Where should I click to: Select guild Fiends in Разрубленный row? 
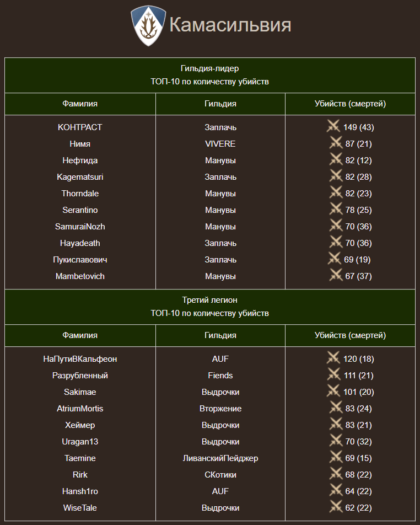click(220, 376)
